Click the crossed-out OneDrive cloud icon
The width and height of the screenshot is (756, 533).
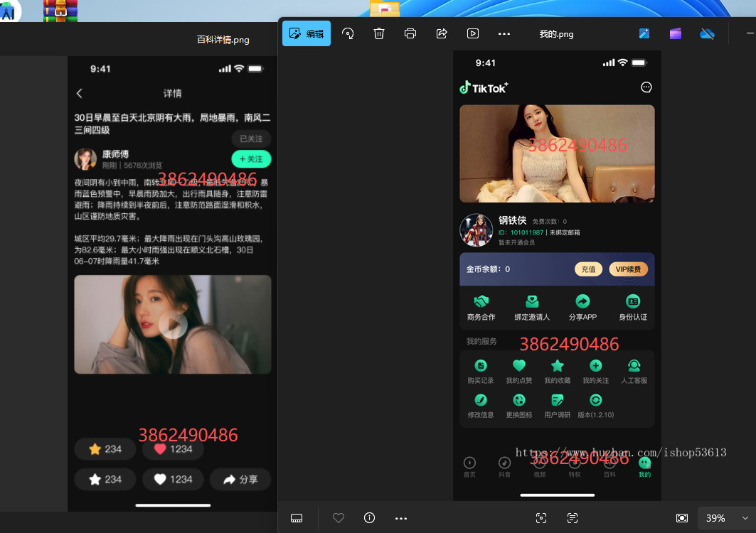tap(707, 33)
